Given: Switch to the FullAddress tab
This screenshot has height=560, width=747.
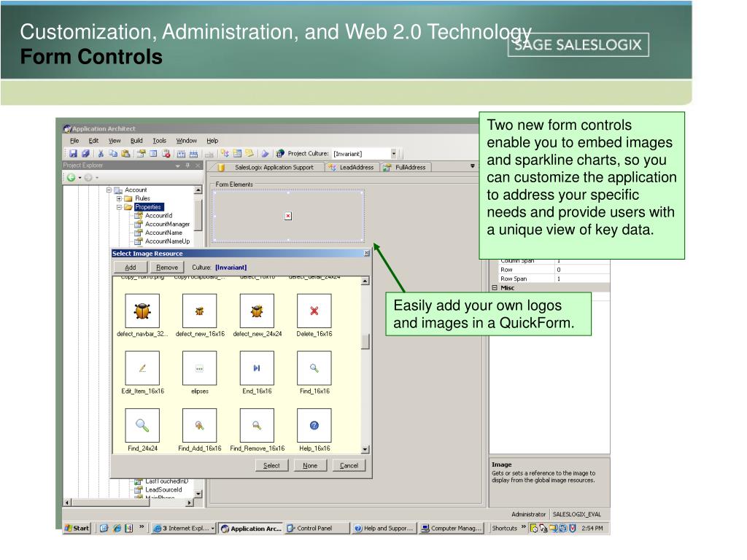Looking at the screenshot, I should tap(406, 167).
